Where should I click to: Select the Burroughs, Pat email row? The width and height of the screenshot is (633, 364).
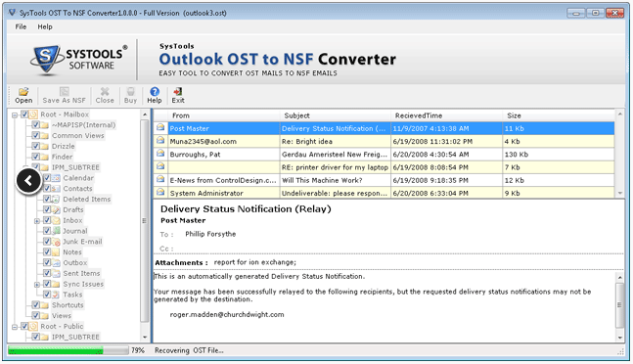(384, 155)
